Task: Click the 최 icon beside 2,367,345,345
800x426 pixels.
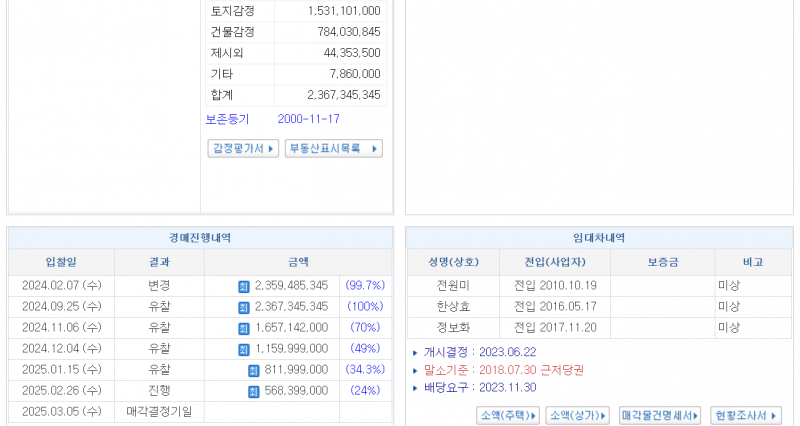Action: [243, 307]
